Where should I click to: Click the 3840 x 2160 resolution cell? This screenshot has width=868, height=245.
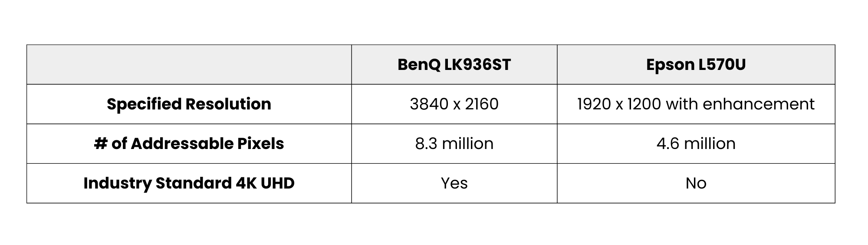click(x=454, y=104)
